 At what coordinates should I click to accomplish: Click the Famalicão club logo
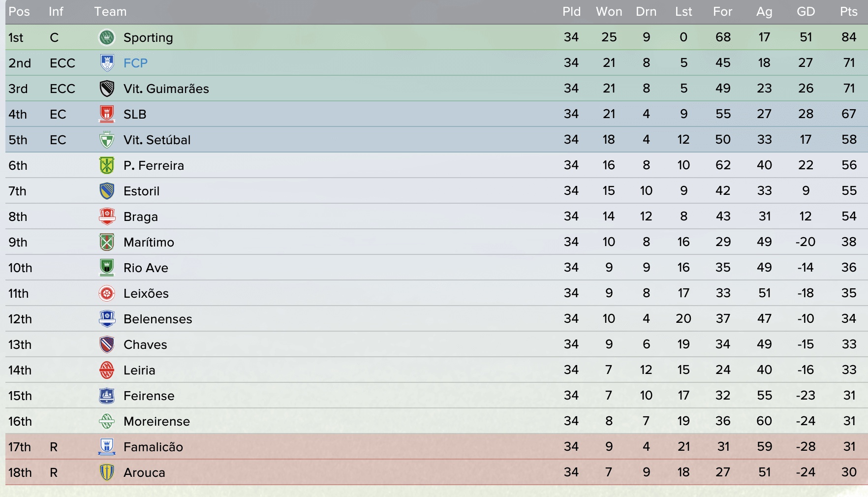pos(107,447)
